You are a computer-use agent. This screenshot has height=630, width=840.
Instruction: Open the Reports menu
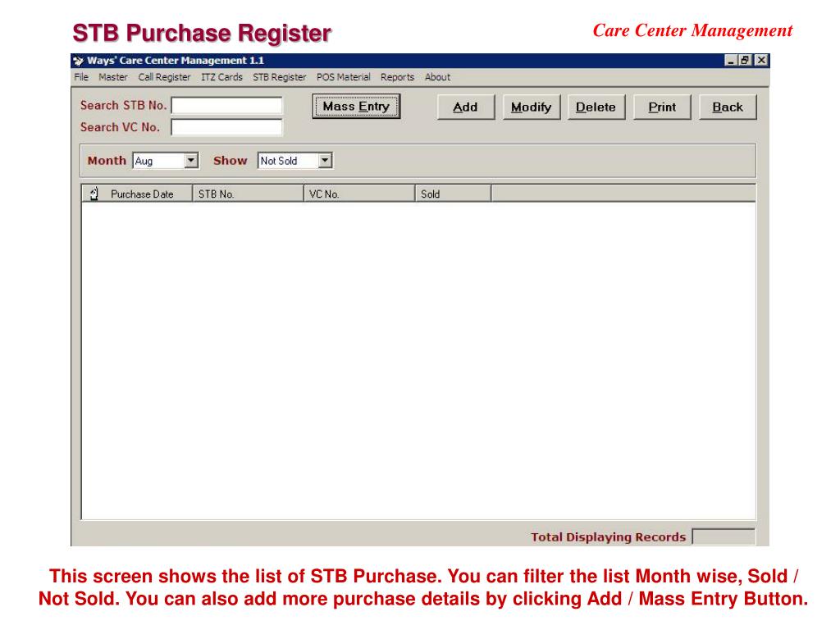point(397,77)
